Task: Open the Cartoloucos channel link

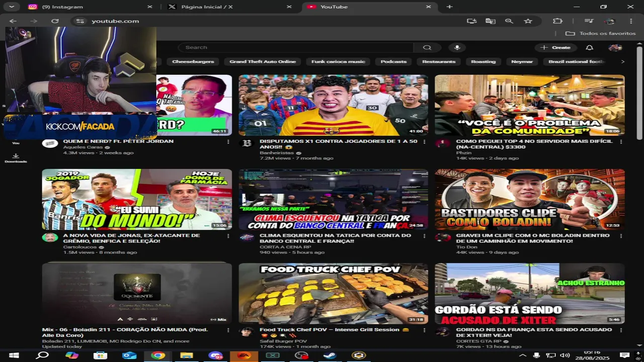Action: click(x=80, y=247)
